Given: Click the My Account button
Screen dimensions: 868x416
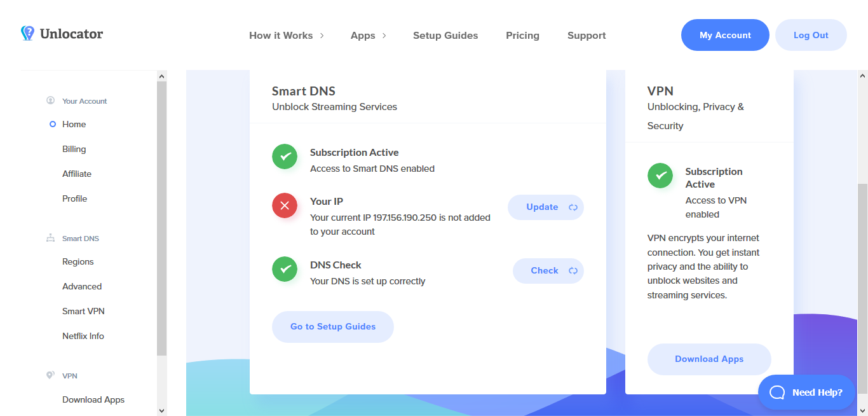Looking at the screenshot, I should click(725, 35).
